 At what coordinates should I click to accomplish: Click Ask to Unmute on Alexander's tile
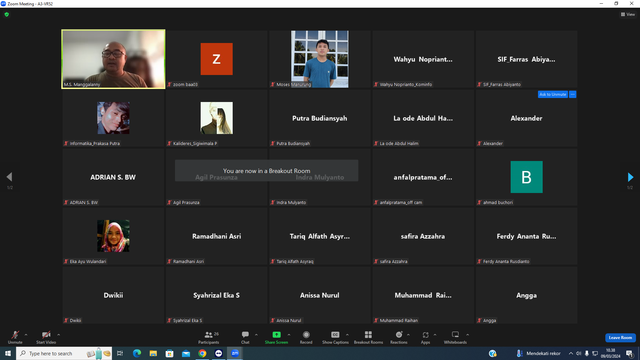pos(553,94)
